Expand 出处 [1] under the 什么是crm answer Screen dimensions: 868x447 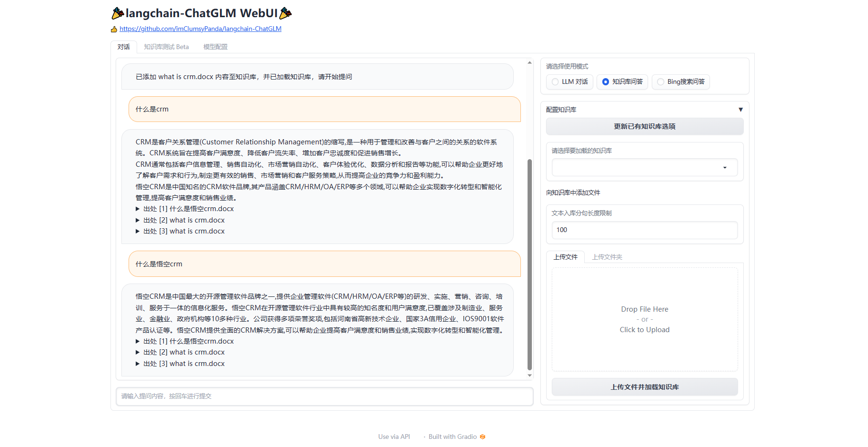185,209
